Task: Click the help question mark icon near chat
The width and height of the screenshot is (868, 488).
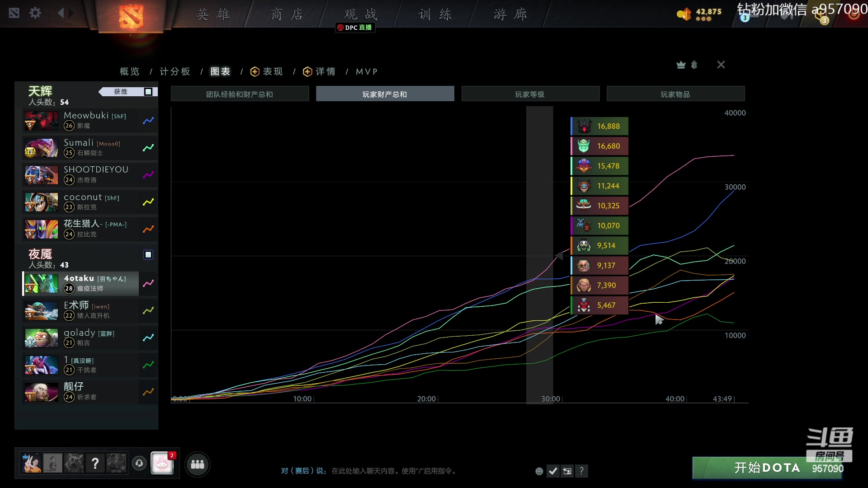Action: tap(582, 471)
